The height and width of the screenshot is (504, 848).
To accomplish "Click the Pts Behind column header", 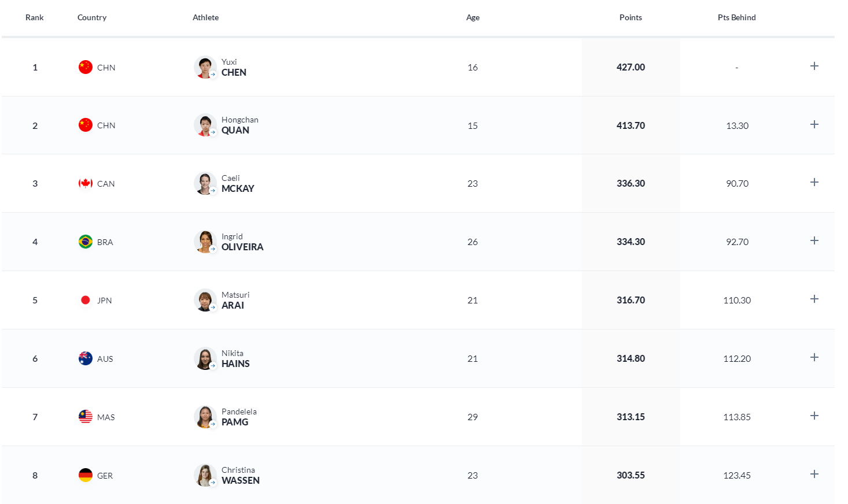I will tap(736, 17).
